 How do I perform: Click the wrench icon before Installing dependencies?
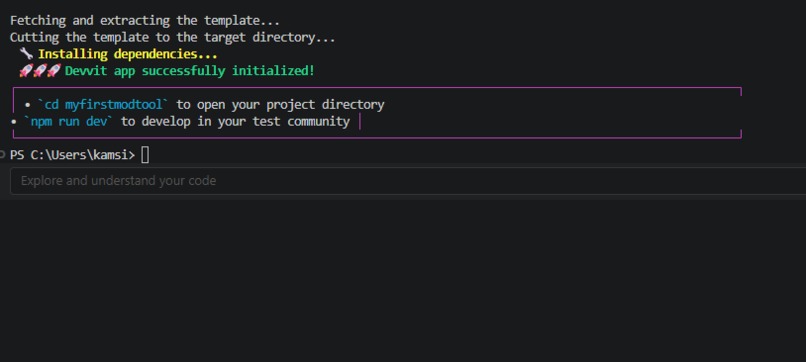coord(27,54)
